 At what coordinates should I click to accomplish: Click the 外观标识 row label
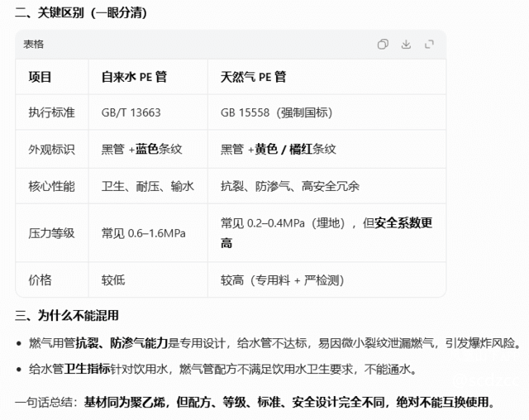(x=51, y=150)
